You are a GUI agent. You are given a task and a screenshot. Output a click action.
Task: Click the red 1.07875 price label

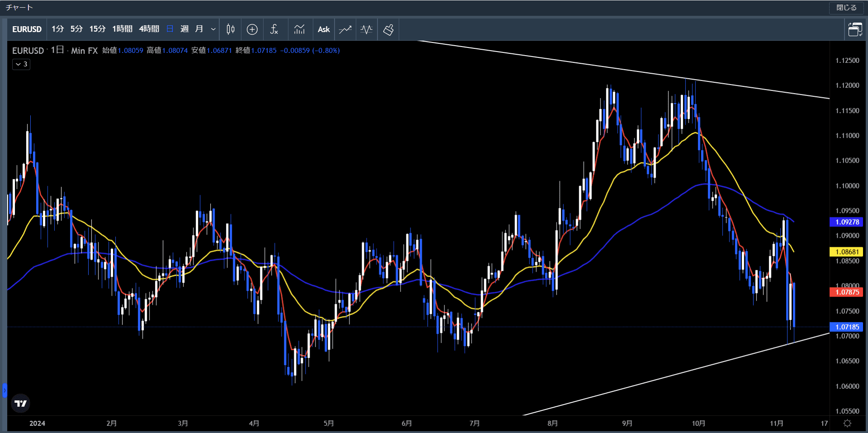(847, 292)
